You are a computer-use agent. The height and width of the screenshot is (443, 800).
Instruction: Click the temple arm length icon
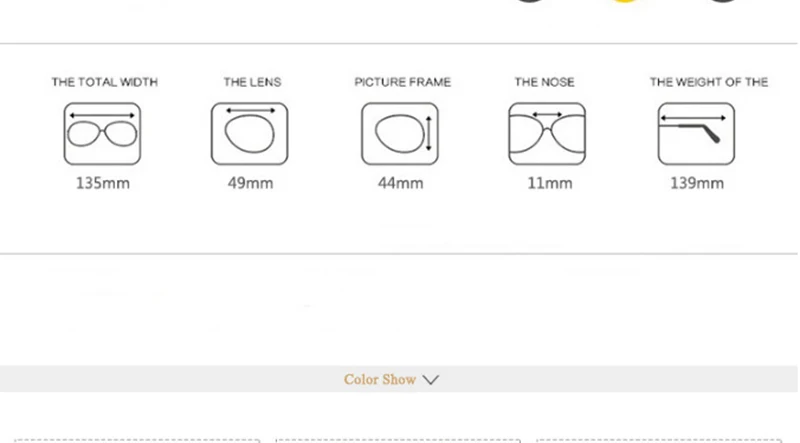tap(696, 134)
